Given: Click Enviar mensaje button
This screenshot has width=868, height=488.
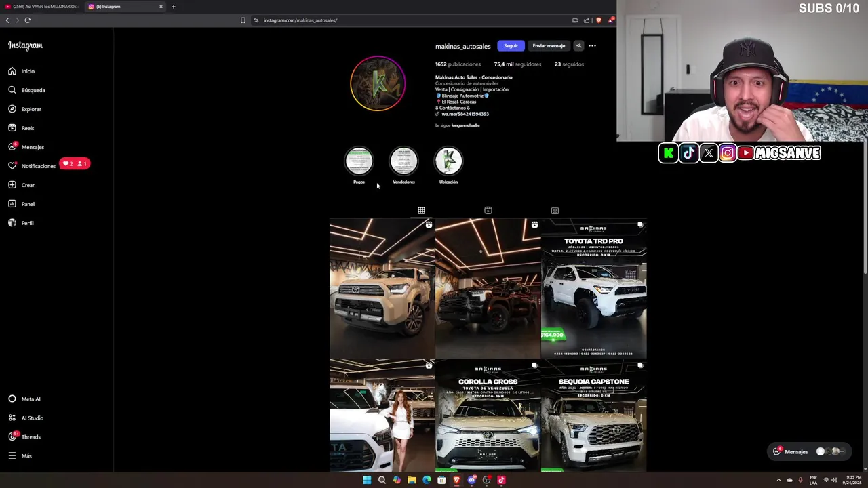Looking at the screenshot, I should [x=549, y=46].
